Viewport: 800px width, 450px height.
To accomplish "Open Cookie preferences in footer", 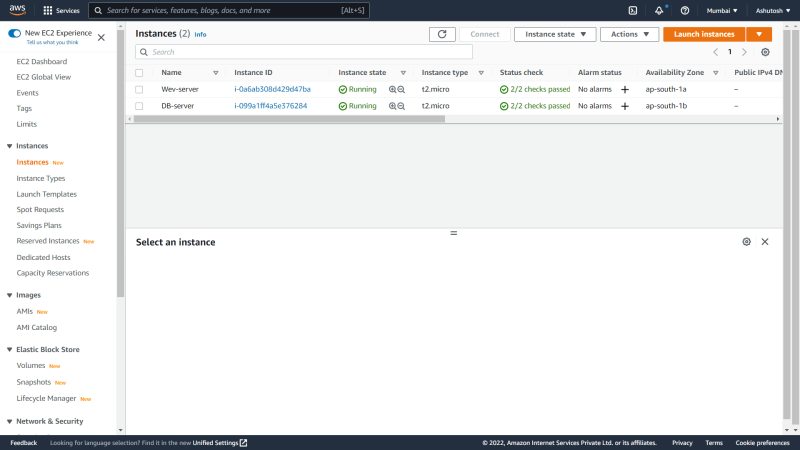I will pyautogui.click(x=762, y=443).
